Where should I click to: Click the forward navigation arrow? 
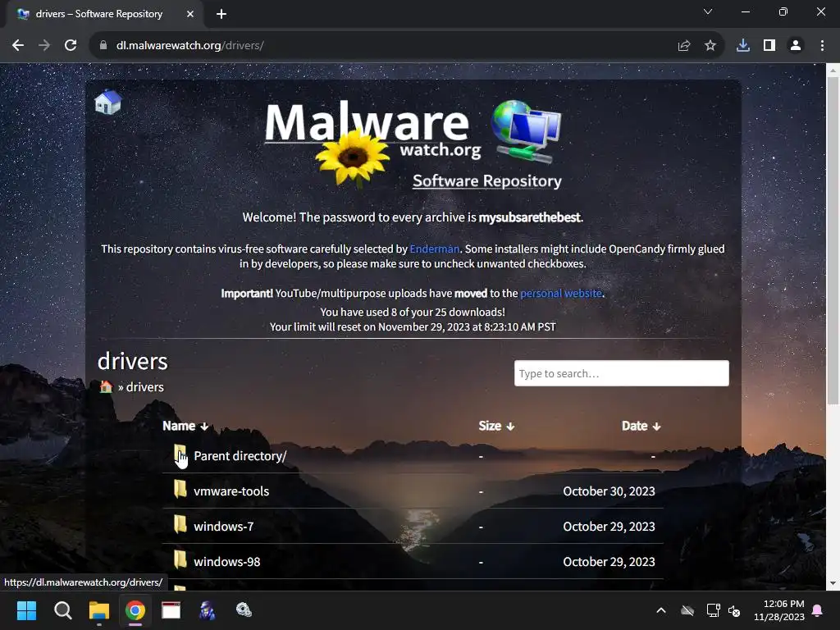point(44,46)
